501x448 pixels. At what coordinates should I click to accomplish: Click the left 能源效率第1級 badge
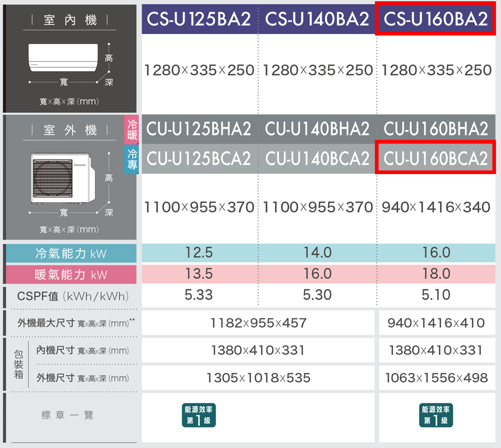[x=199, y=415]
